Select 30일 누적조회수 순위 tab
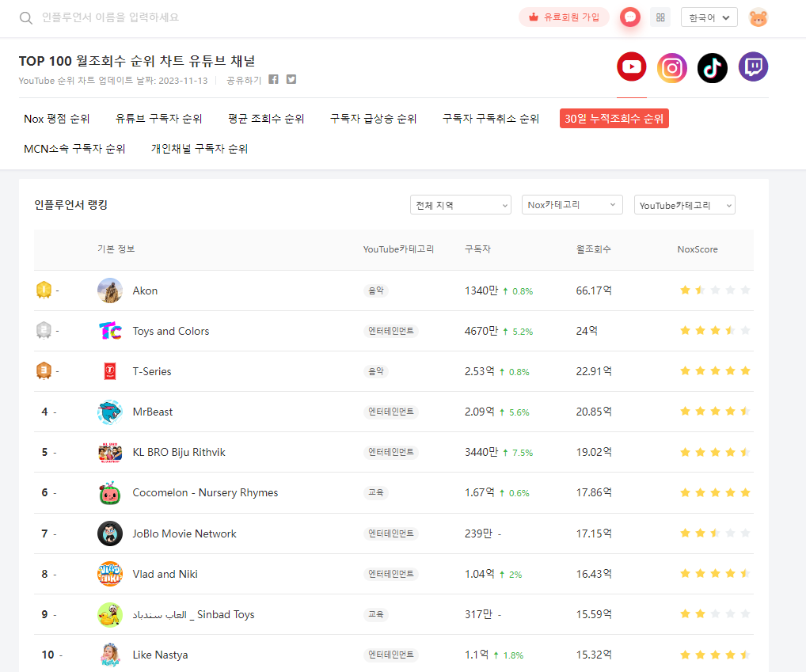806x672 pixels. click(x=614, y=119)
